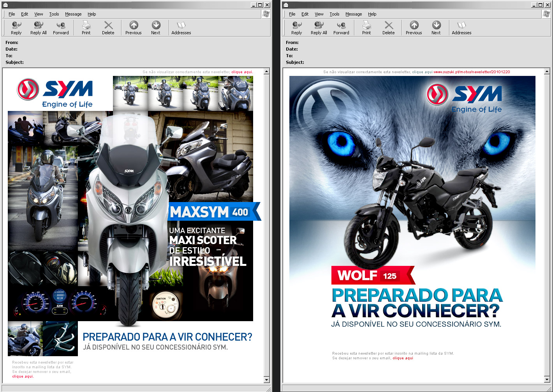Click the Next message icon in the left window

click(155, 27)
